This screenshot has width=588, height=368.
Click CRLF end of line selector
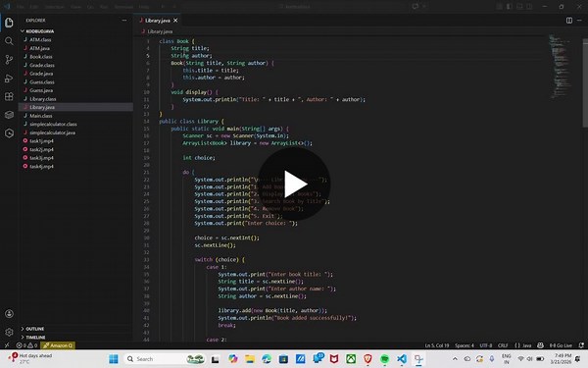click(503, 345)
